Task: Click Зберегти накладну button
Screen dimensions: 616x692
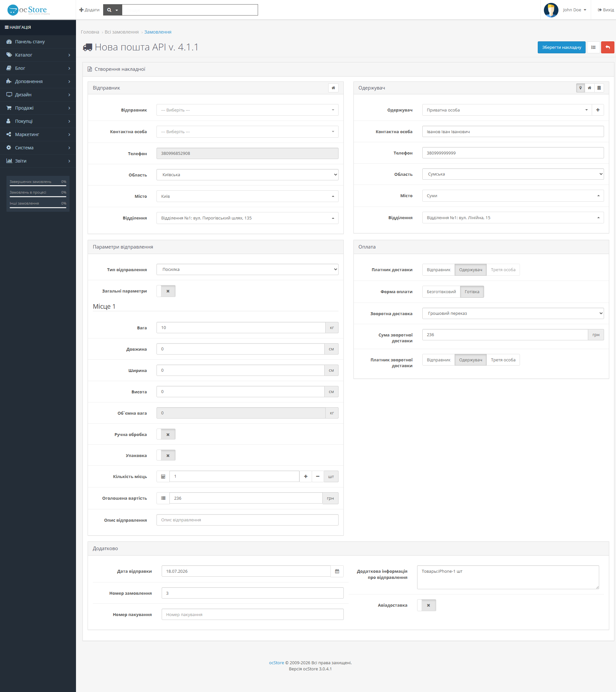Action: [x=561, y=48]
